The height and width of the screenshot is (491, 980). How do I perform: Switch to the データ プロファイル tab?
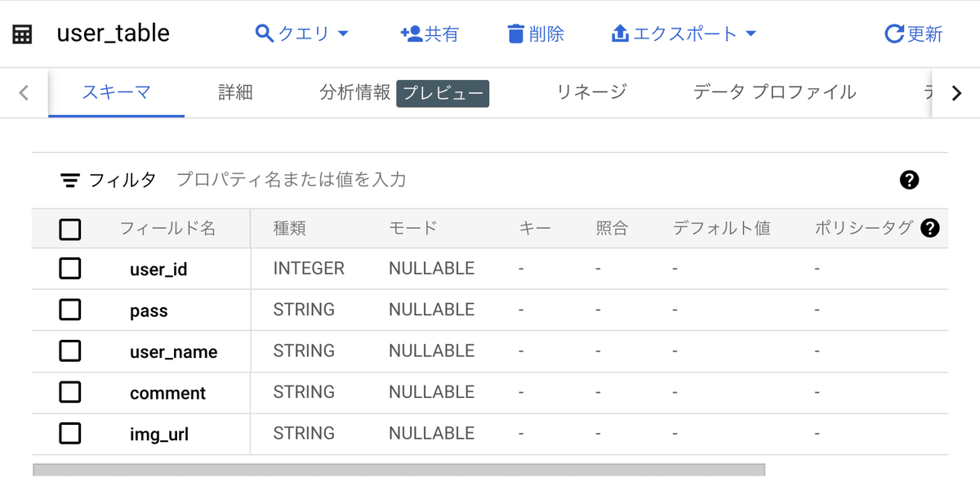774,92
